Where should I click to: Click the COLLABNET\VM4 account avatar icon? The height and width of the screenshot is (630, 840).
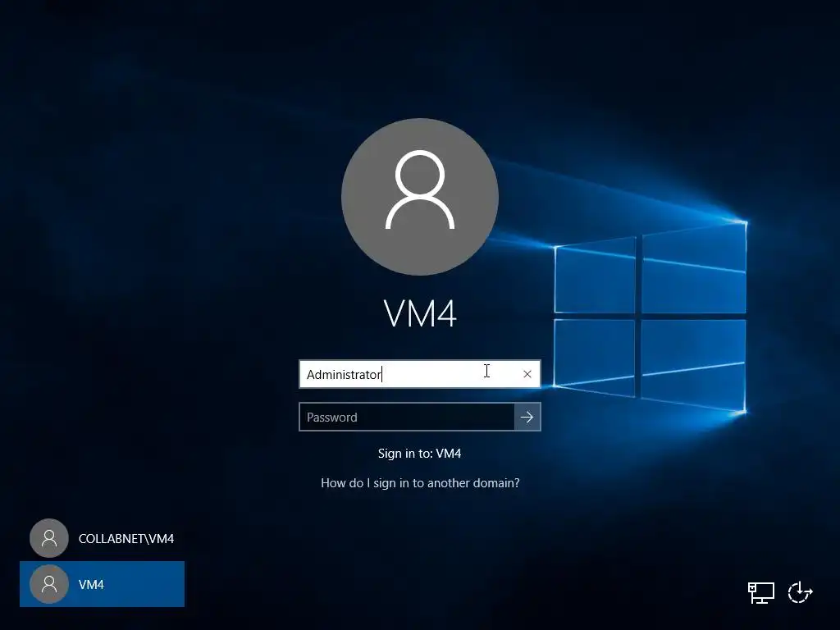pyautogui.click(x=49, y=538)
